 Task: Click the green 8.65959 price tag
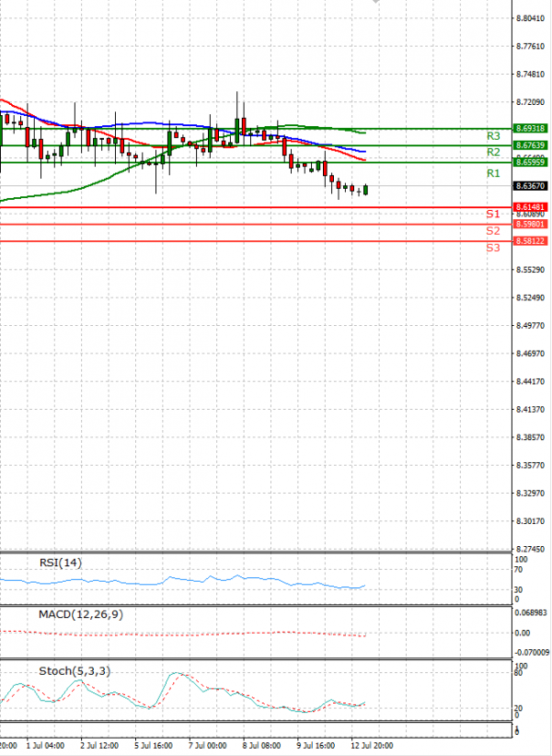(x=530, y=162)
